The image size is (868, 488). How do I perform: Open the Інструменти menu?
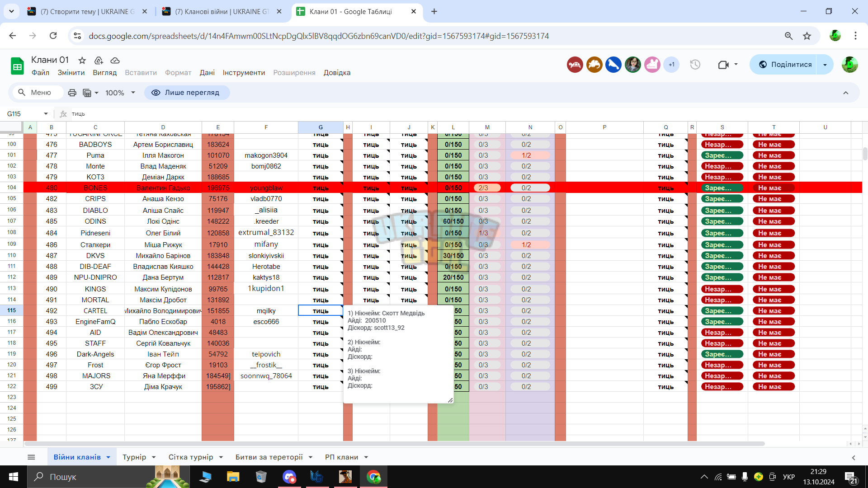244,73
